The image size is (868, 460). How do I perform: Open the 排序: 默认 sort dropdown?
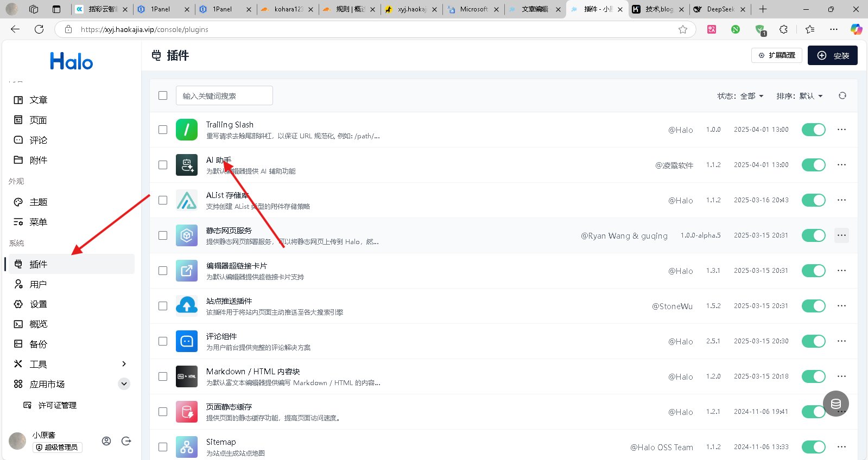(800, 96)
